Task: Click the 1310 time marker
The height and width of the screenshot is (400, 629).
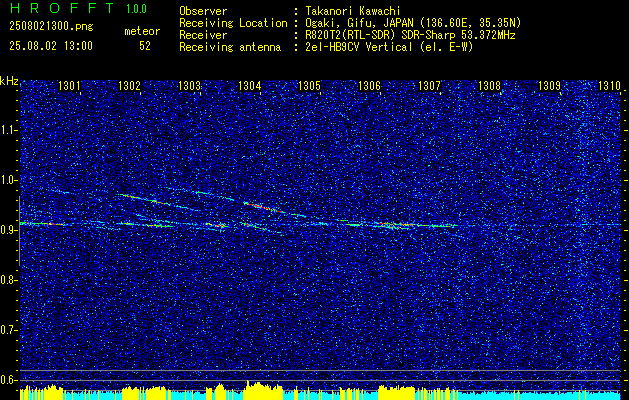Action: coord(609,85)
